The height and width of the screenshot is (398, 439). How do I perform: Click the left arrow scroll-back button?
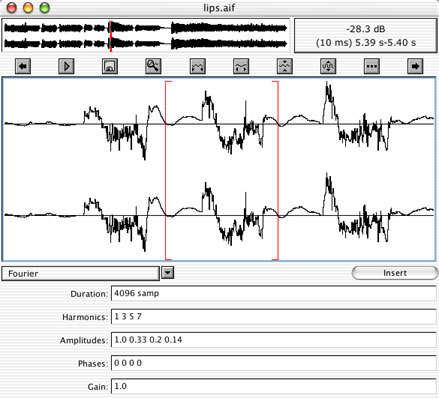(x=23, y=66)
